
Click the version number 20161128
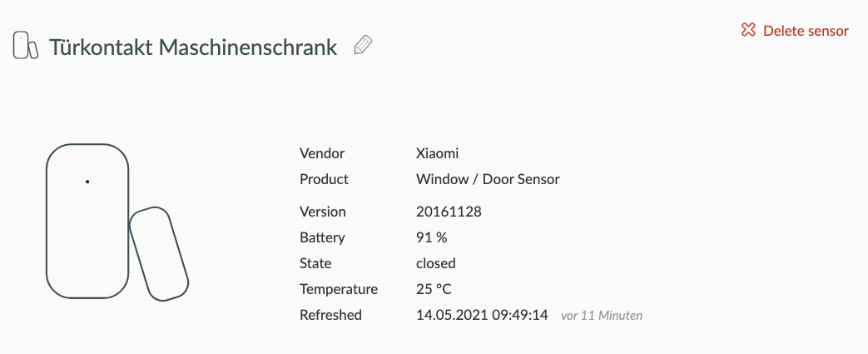[x=449, y=212]
